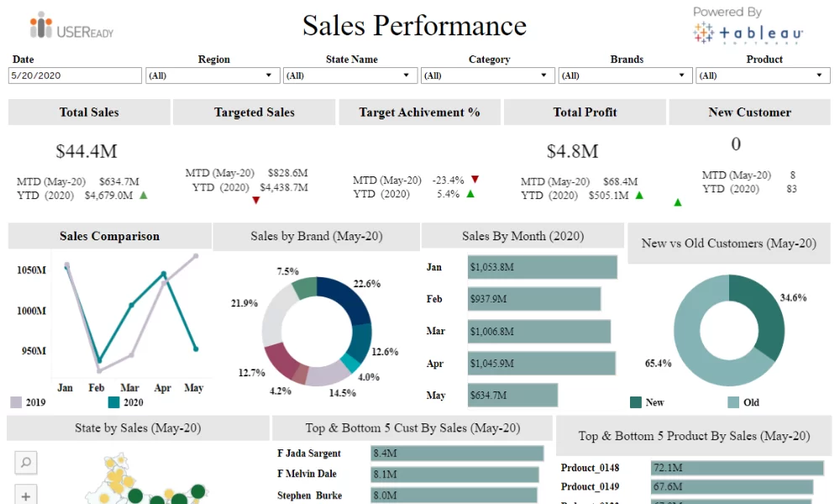Click green up arrow next to Total Sales YTD
This screenshot has height=504, width=840.
[144, 196]
